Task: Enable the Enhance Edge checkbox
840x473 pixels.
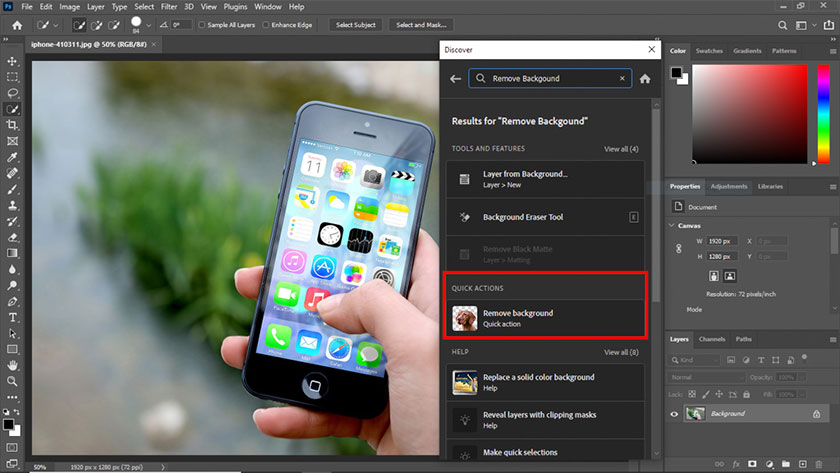Action: (x=266, y=25)
